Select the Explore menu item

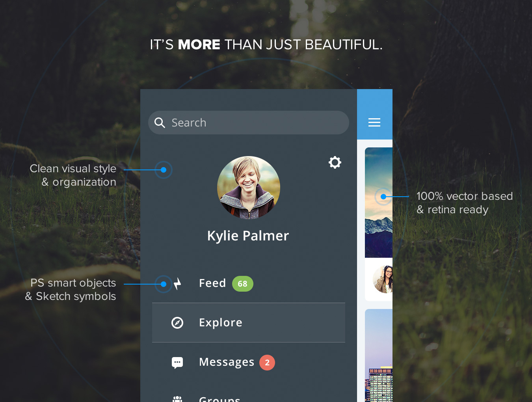coord(249,323)
